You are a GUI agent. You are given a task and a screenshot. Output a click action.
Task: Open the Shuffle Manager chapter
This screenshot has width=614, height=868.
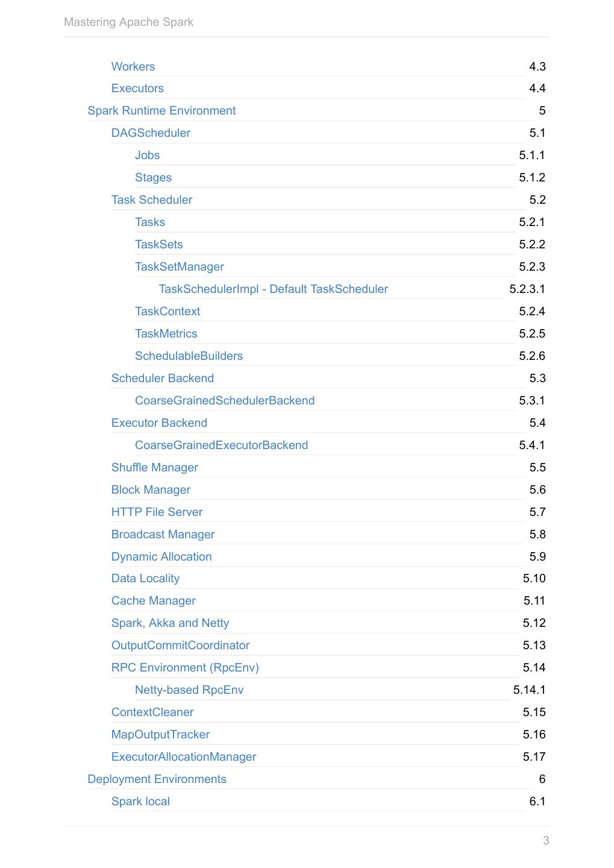pos(154,468)
